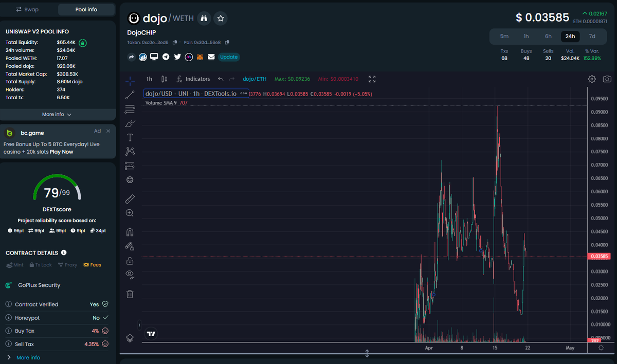The height and width of the screenshot is (364, 617).
Task: Open chart settings gear icon
Action: 592,79
